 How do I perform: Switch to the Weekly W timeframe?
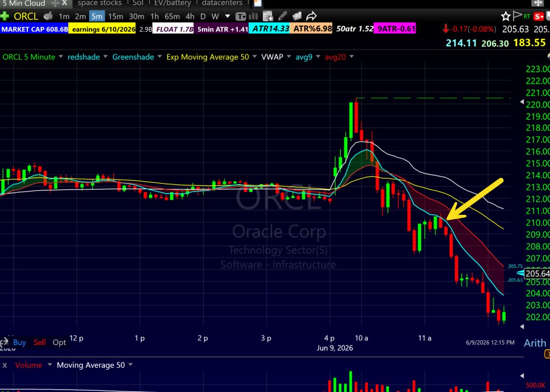click(x=215, y=16)
